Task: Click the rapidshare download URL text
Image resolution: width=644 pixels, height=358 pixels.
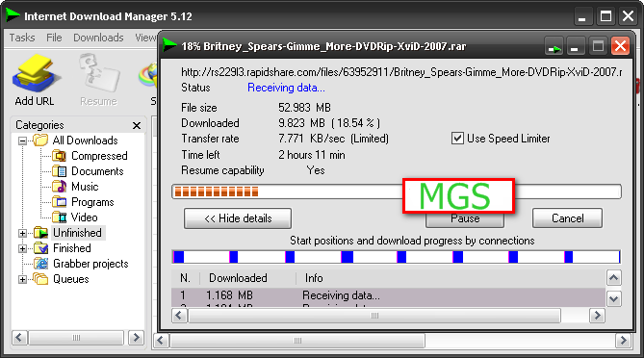Action: (401, 72)
